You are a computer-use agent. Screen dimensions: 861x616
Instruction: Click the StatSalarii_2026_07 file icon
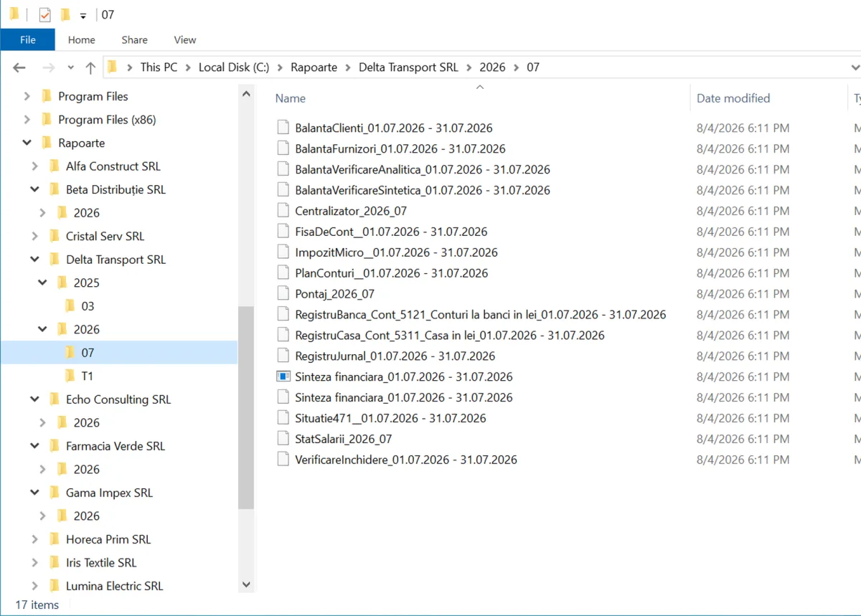(x=283, y=439)
